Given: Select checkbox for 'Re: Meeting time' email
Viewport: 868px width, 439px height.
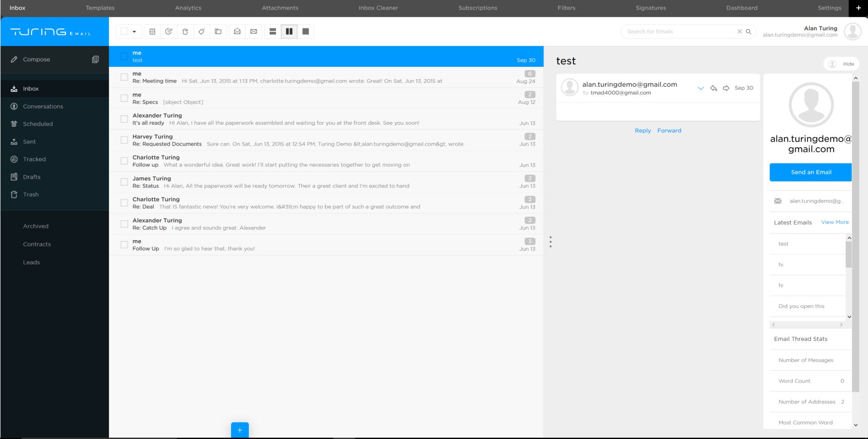Looking at the screenshot, I should click(124, 77).
